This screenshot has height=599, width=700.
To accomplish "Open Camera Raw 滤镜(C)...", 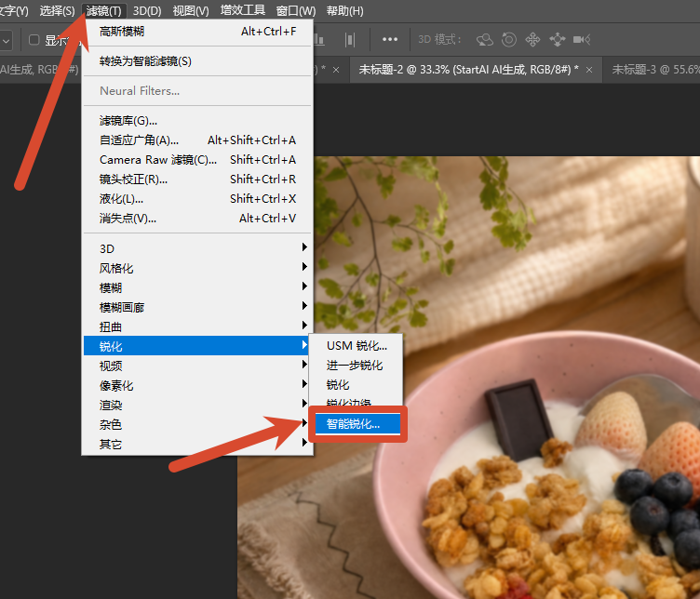I will click(197, 160).
